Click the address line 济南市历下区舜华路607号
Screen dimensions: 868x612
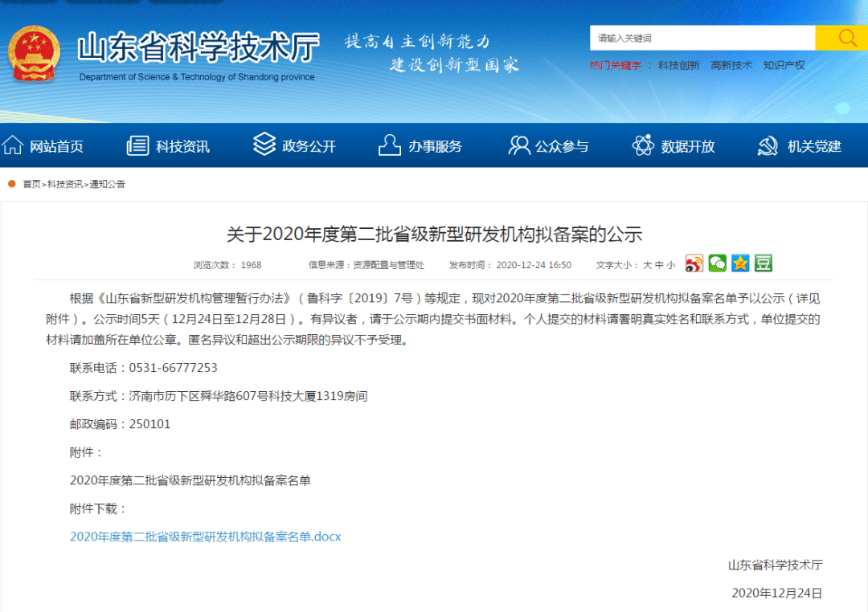(199, 396)
